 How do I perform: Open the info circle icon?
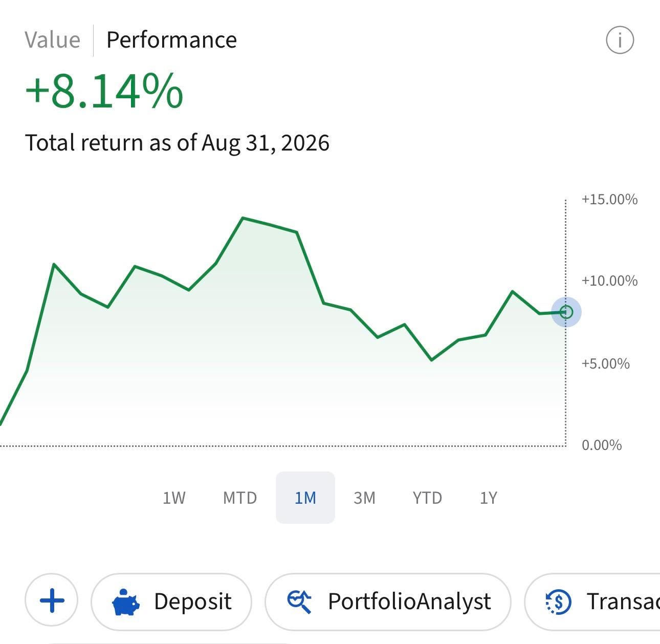pos(620,40)
